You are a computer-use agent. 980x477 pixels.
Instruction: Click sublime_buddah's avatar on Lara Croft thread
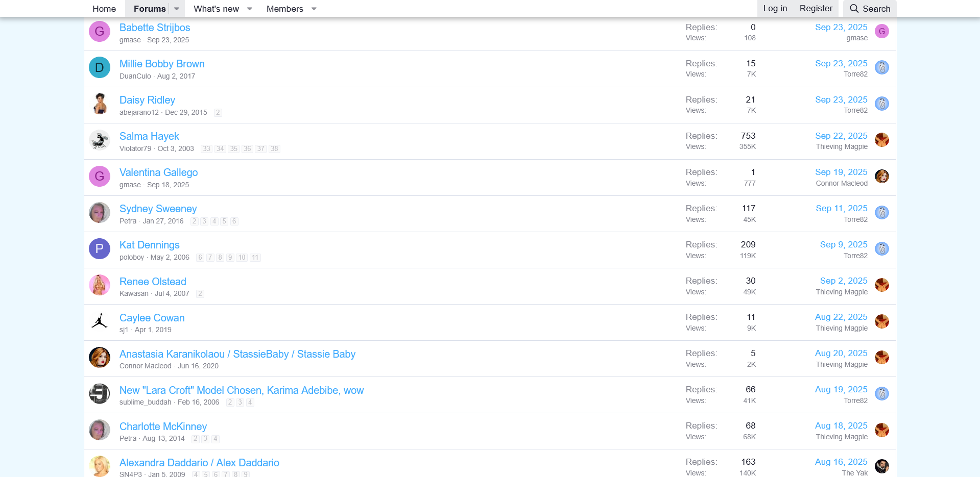100,394
